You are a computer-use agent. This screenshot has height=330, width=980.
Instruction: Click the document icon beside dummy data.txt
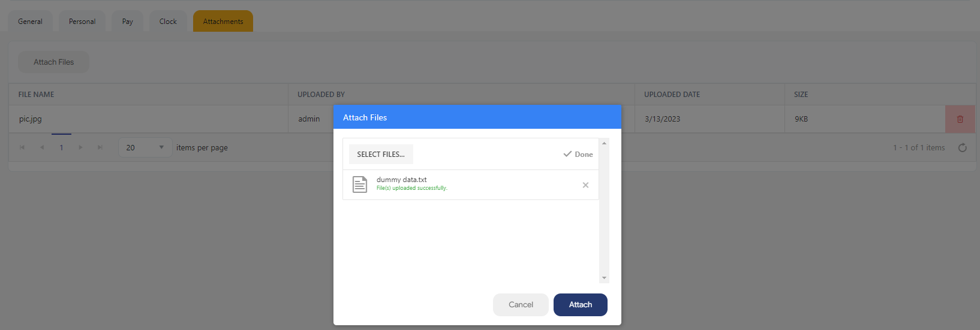[x=360, y=184]
